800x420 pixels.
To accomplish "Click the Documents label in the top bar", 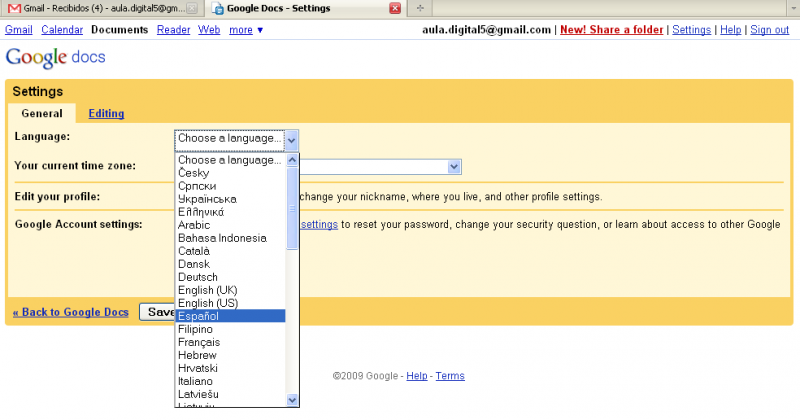I will 119,30.
